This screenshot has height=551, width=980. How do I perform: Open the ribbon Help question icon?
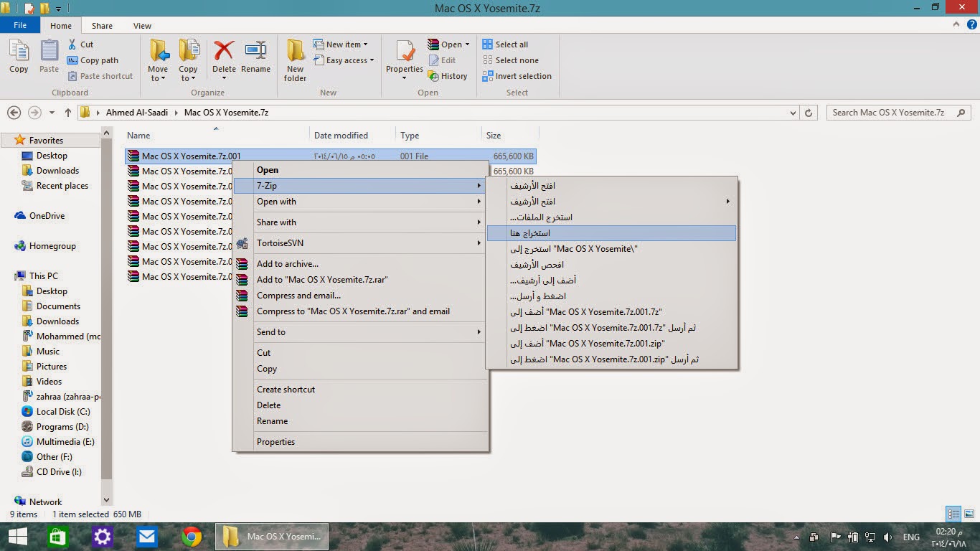(971, 25)
